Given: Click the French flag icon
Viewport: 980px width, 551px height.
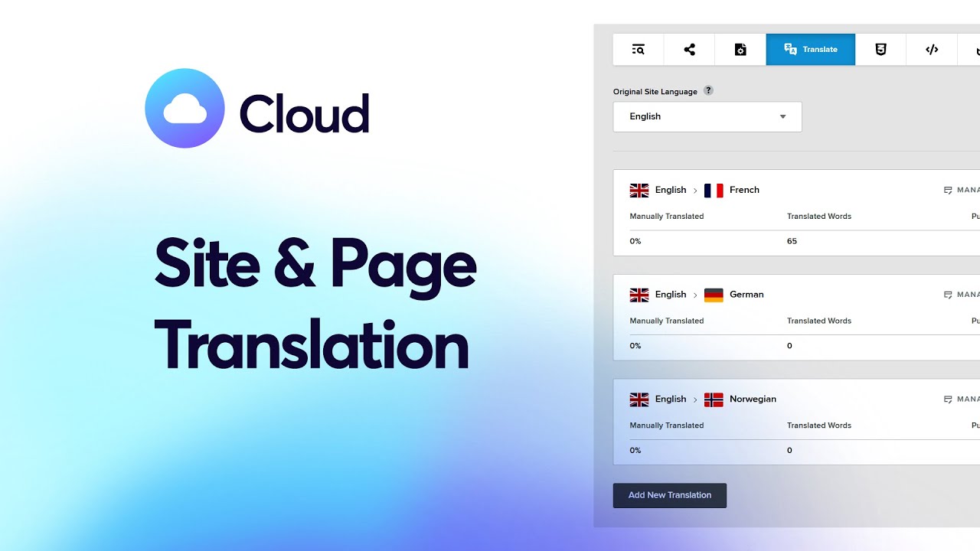Looking at the screenshot, I should click(714, 191).
